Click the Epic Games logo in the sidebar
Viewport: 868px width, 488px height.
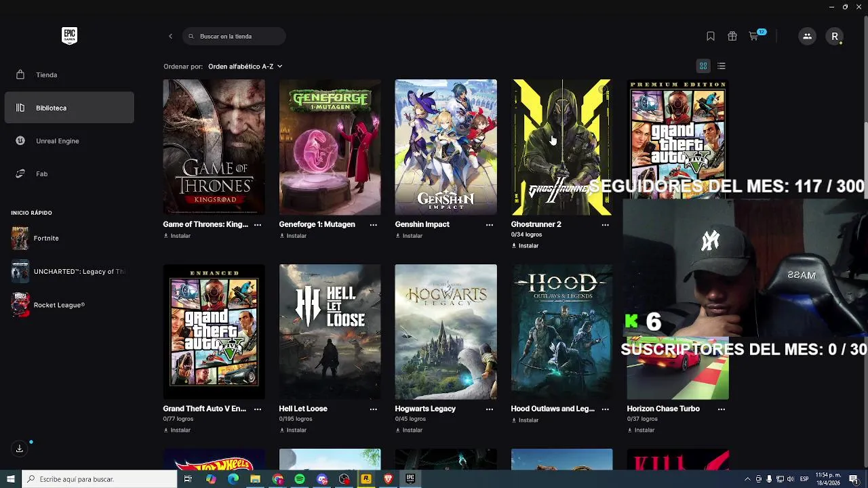pyautogui.click(x=69, y=36)
